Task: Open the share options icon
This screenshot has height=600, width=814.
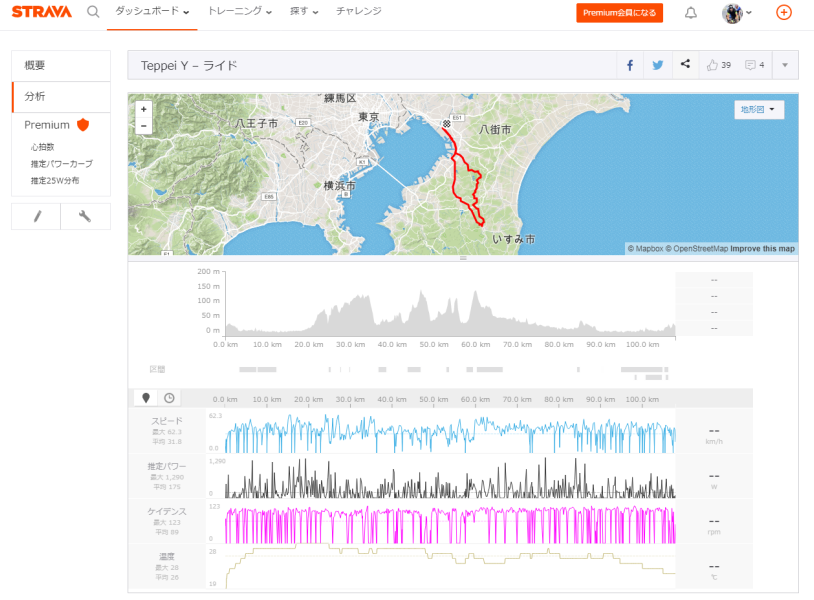Action: [685, 64]
